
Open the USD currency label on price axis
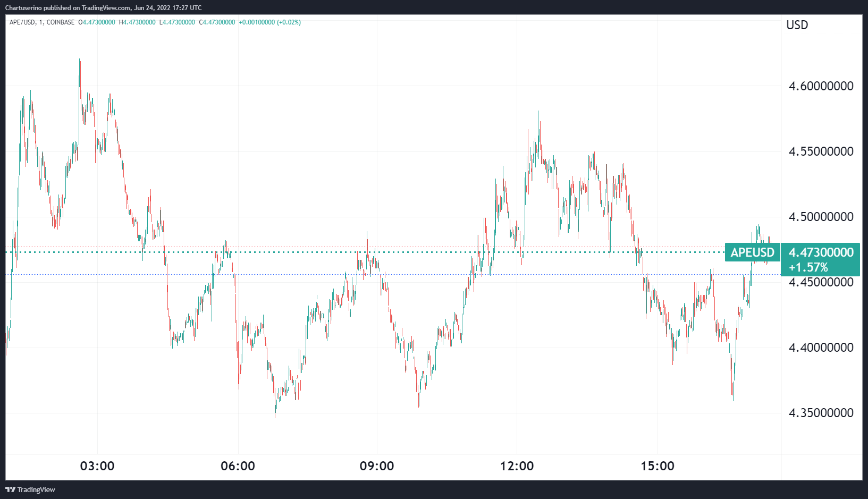coord(797,25)
